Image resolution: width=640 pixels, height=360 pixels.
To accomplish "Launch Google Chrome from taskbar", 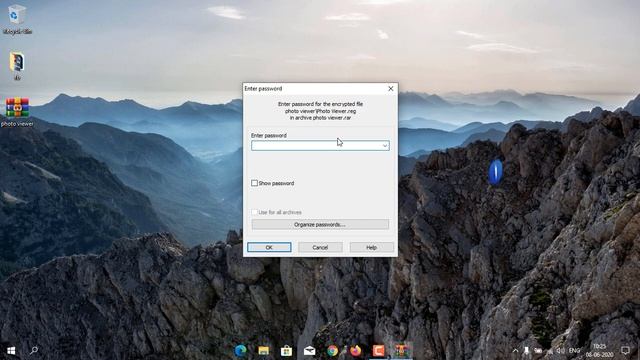I will coord(332,351).
